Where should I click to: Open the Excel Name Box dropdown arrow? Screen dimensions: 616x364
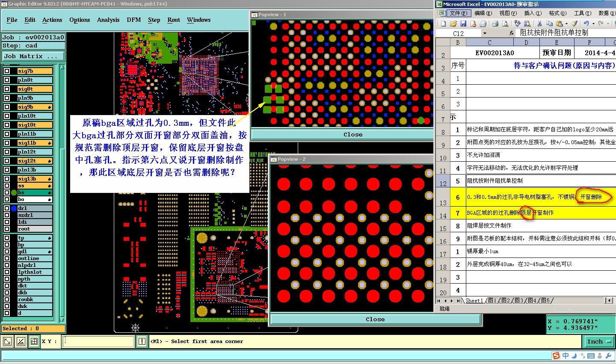pos(485,33)
